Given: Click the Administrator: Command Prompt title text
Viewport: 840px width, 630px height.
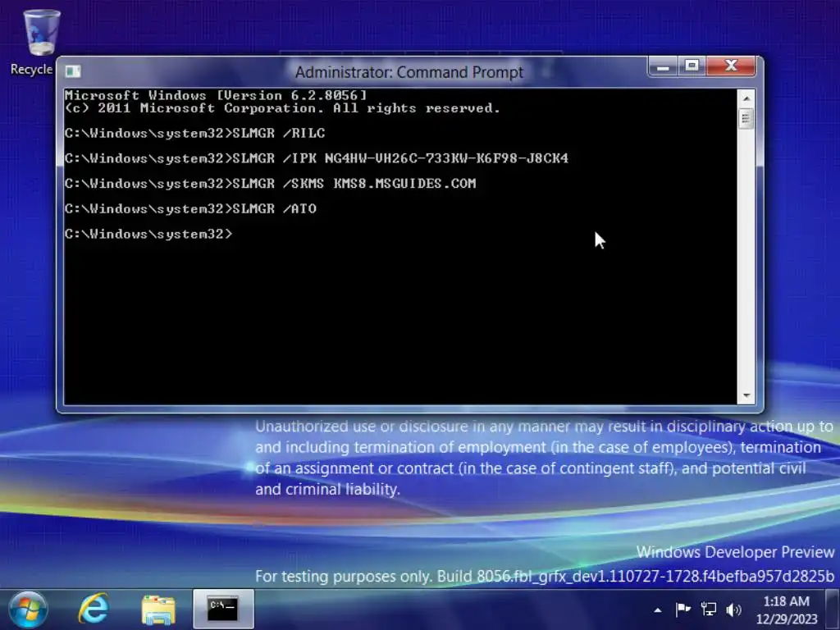Looking at the screenshot, I should point(409,72).
